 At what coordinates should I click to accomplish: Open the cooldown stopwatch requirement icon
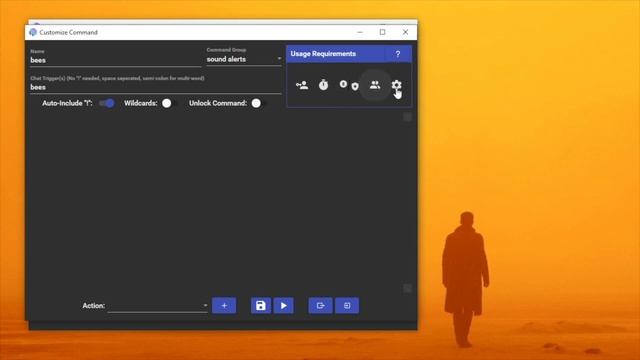tap(323, 84)
